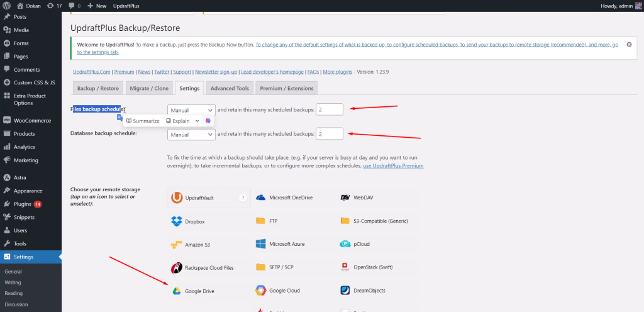Visit the Dokan site home
The width and height of the screenshot is (644, 312).
tap(29, 6)
